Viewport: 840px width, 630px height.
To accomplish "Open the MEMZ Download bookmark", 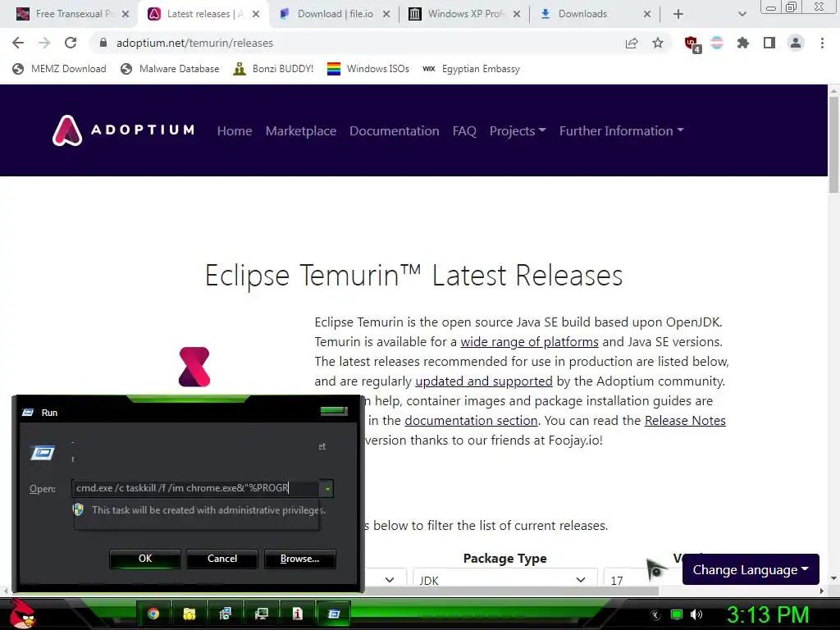I will pyautogui.click(x=59, y=69).
